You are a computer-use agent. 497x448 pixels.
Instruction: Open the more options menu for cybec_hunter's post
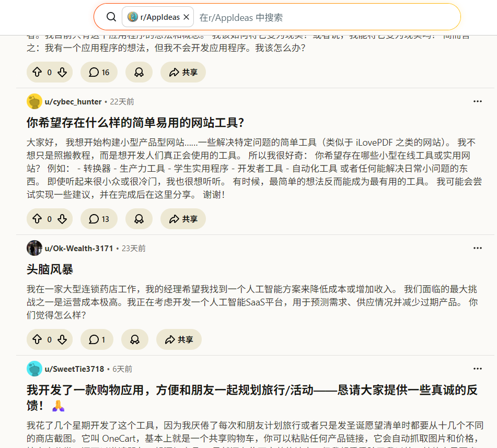pyautogui.click(x=477, y=102)
